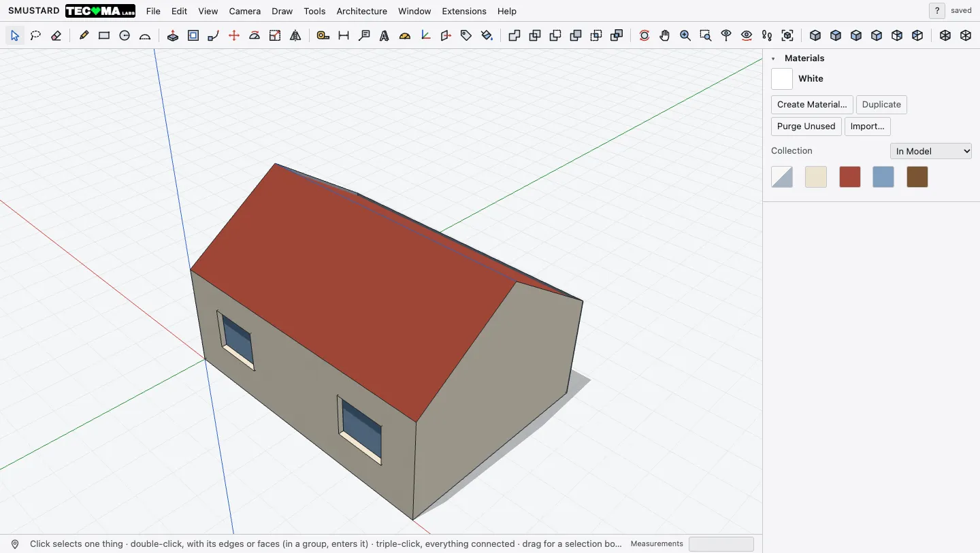Activate the Paint Bucket tool
Image resolution: width=980 pixels, height=553 pixels.
tap(487, 35)
